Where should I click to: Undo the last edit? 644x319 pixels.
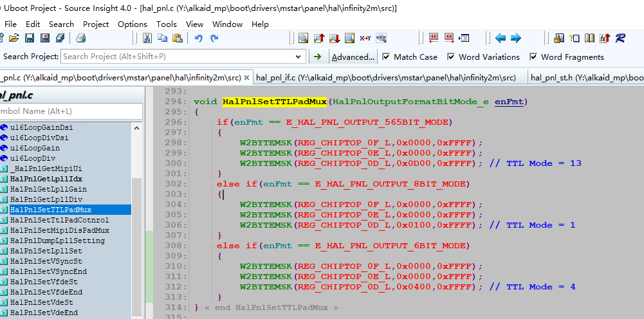[199, 39]
